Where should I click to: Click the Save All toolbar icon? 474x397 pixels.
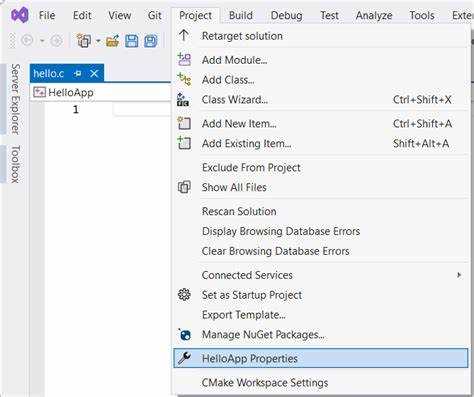pyautogui.click(x=151, y=41)
